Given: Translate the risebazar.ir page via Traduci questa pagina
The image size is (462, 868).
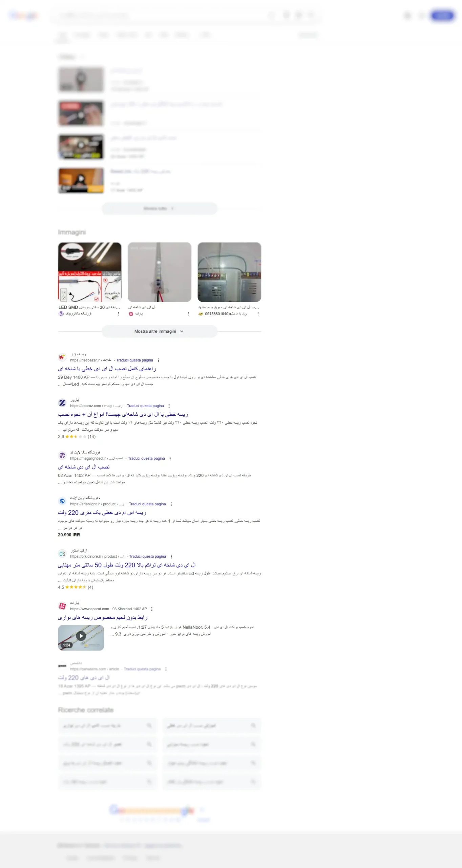Looking at the screenshot, I should coord(134,360).
